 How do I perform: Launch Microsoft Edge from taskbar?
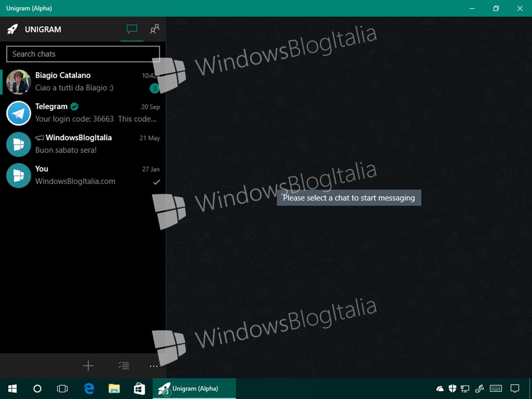pos(89,388)
